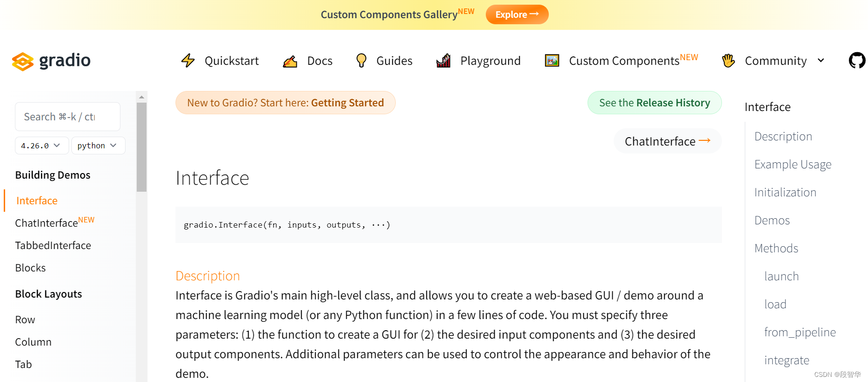The image size is (868, 382).
Task: Click the Block Layouts section heading
Action: (x=49, y=294)
